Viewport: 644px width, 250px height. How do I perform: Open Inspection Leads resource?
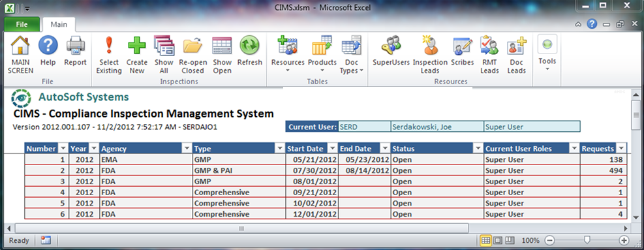430,55
